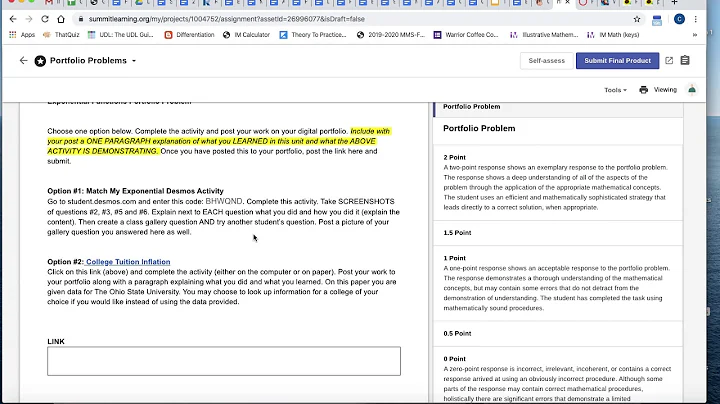Click the back arrow beside Portfolio Problems

pos(23,61)
